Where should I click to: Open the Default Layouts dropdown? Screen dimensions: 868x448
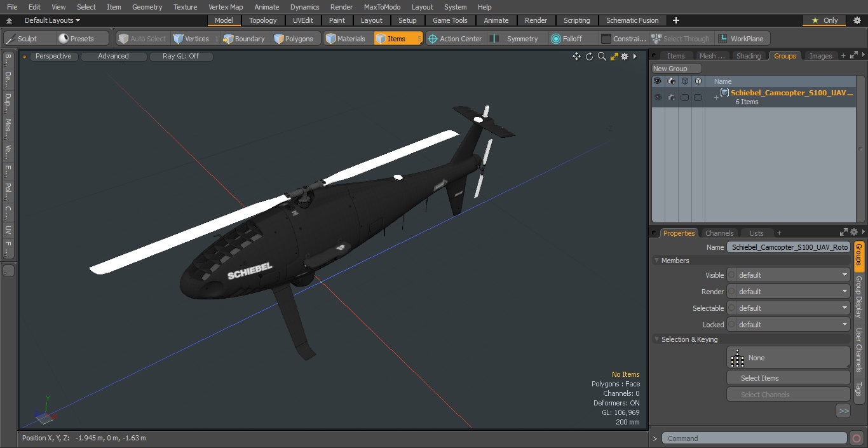pos(52,20)
